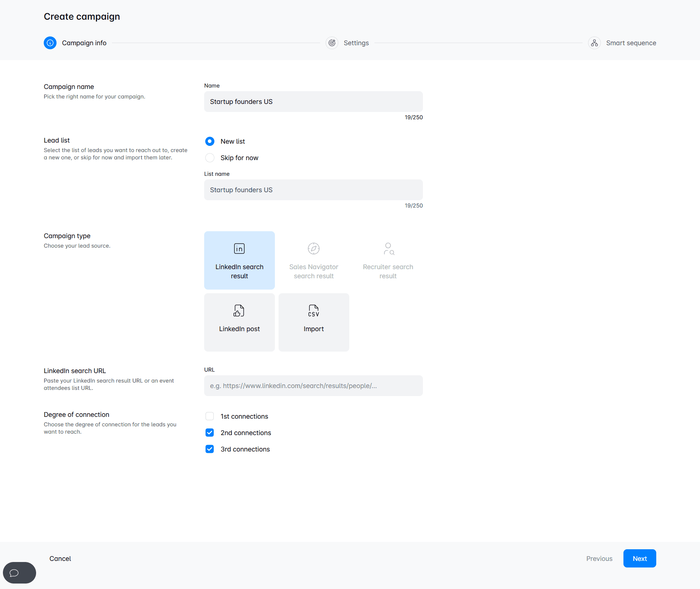Click the 'Choose your lead source.' helper text
Viewport: 700px width, 589px height.
pos(77,246)
